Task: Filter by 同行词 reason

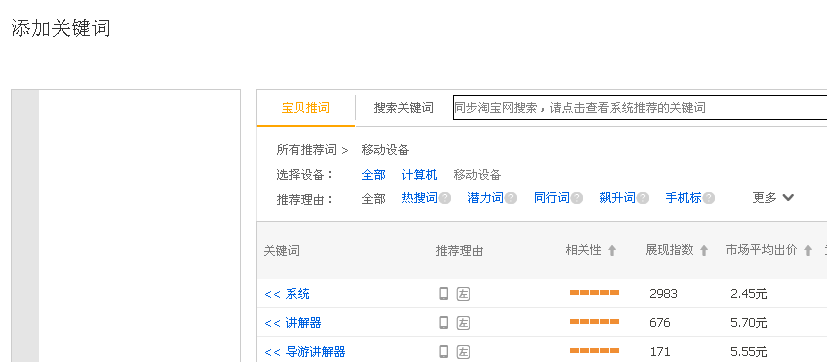Action: pyautogui.click(x=552, y=198)
